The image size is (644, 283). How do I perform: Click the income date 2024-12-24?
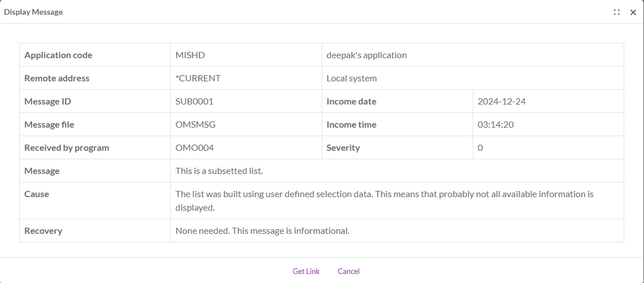pyautogui.click(x=502, y=102)
